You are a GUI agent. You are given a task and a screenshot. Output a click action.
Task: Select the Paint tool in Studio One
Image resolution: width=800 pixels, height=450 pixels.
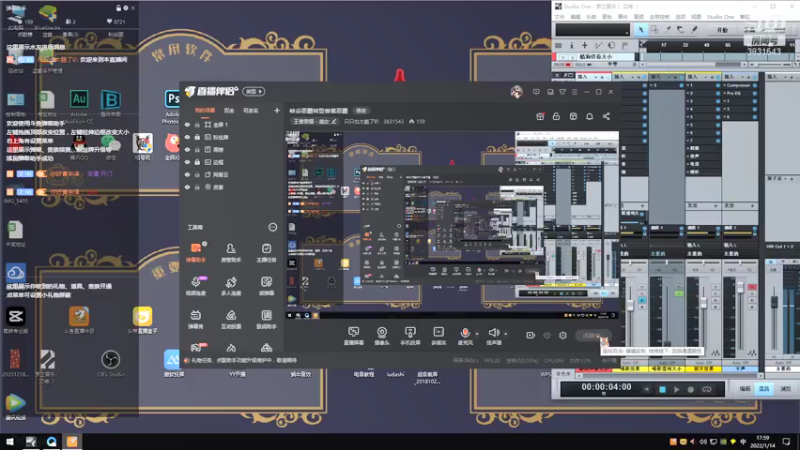click(694, 30)
